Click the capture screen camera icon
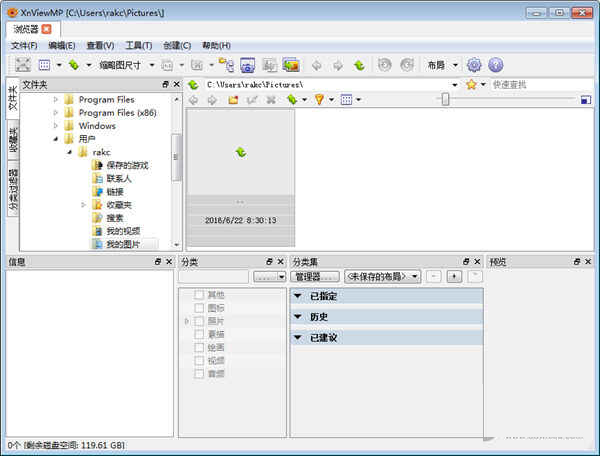Image resolution: width=600 pixels, height=456 pixels. [x=247, y=65]
